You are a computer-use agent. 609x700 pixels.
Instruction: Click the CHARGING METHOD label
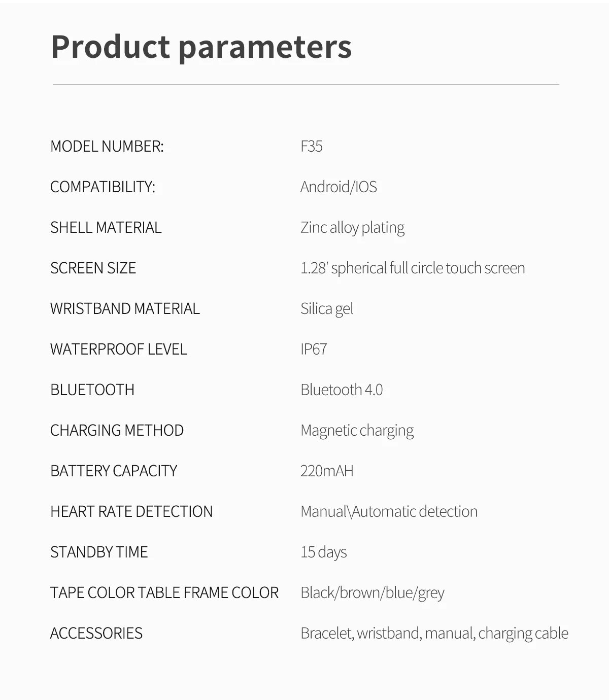(x=117, y=431)
